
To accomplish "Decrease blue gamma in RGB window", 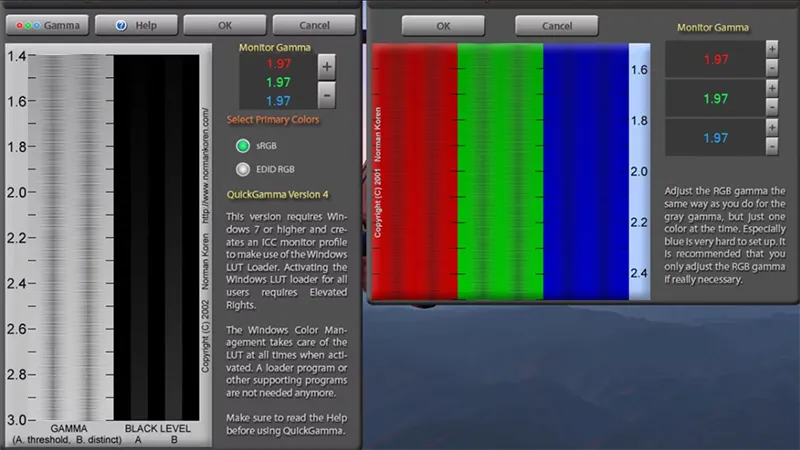I will (772, 146).
